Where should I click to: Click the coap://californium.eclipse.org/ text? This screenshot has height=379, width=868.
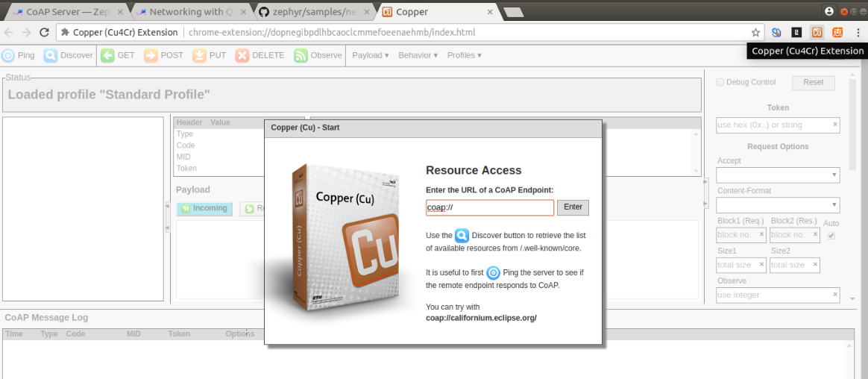coord(481,318)
